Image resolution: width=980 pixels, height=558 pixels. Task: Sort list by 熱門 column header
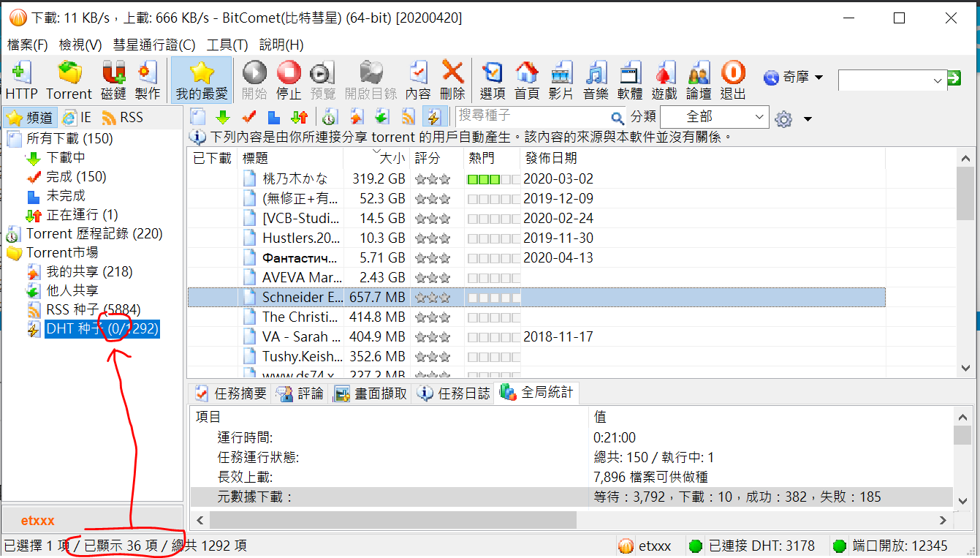[492, 157]
